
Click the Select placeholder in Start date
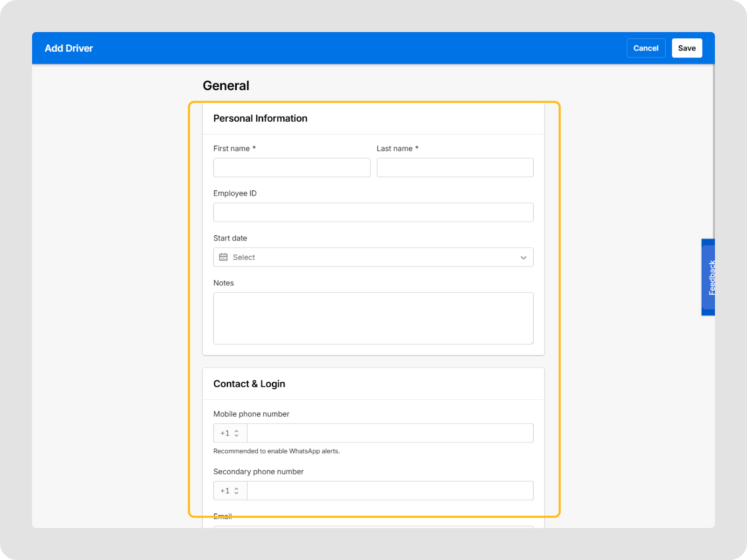244,258
